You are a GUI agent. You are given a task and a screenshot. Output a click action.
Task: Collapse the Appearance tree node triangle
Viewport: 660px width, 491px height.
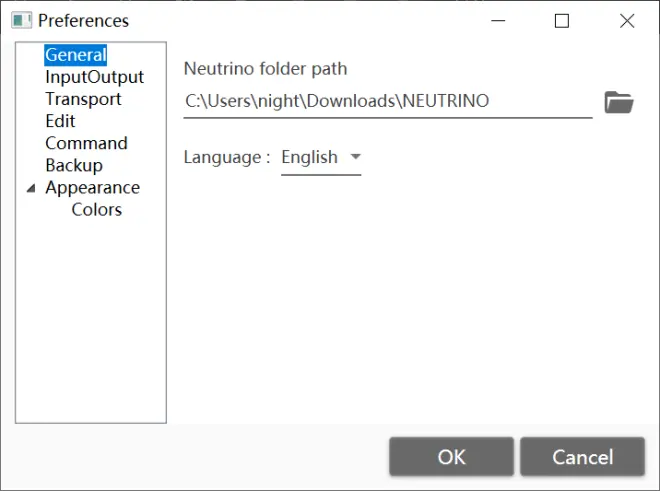(31, 188)
